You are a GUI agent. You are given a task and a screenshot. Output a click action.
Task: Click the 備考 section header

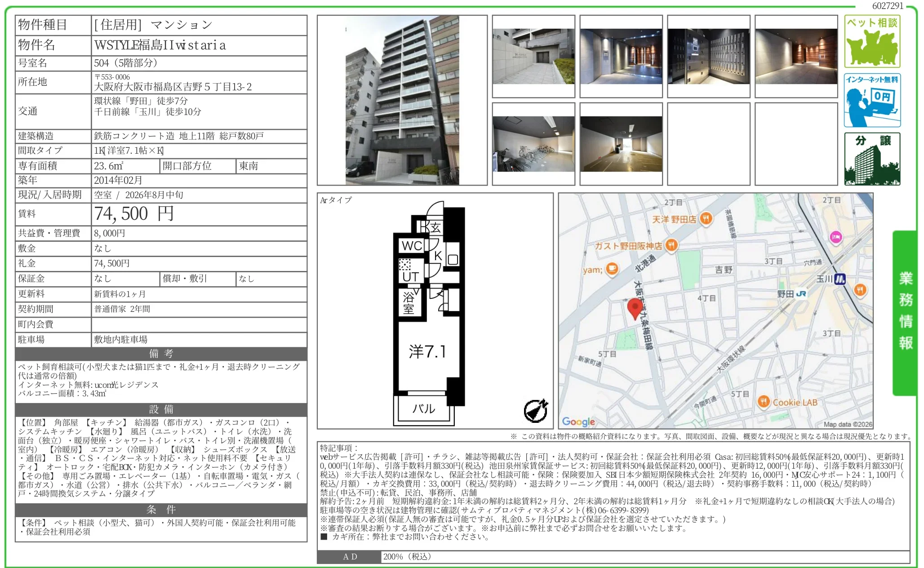coord(161,354)
